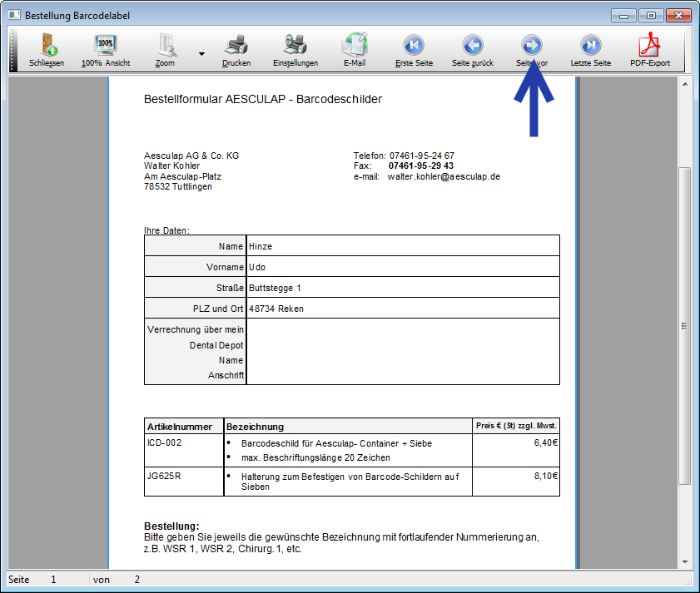Open printer Einstellungen

295,50
